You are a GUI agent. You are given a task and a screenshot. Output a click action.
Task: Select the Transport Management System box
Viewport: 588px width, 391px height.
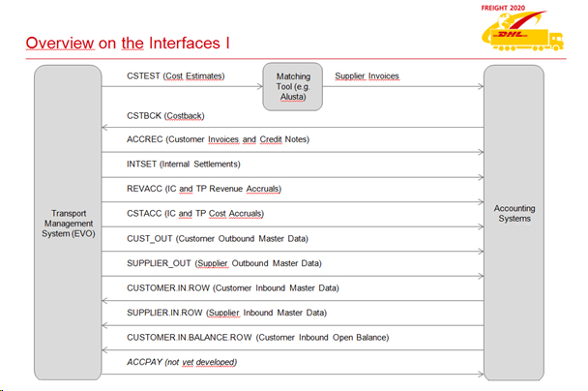tap(68, 223)
